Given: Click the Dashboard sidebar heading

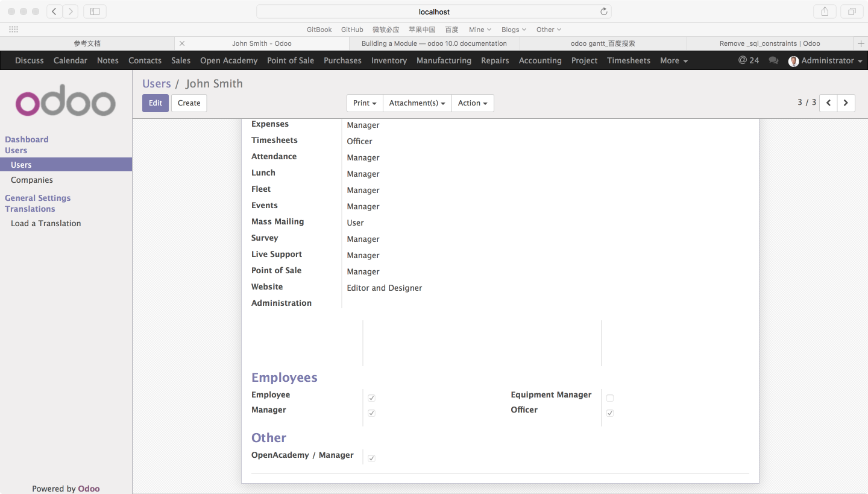Looking at the screenshot, I should point(27,139).
